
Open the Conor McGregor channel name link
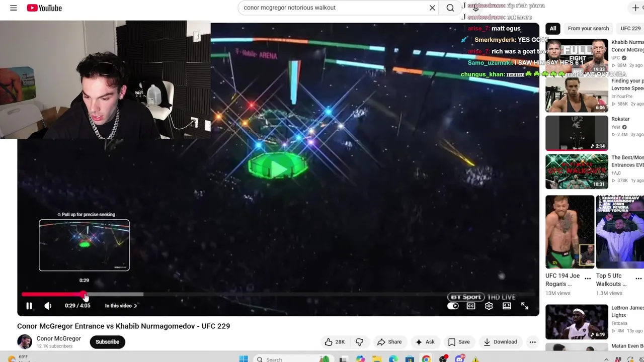[58, 338]
